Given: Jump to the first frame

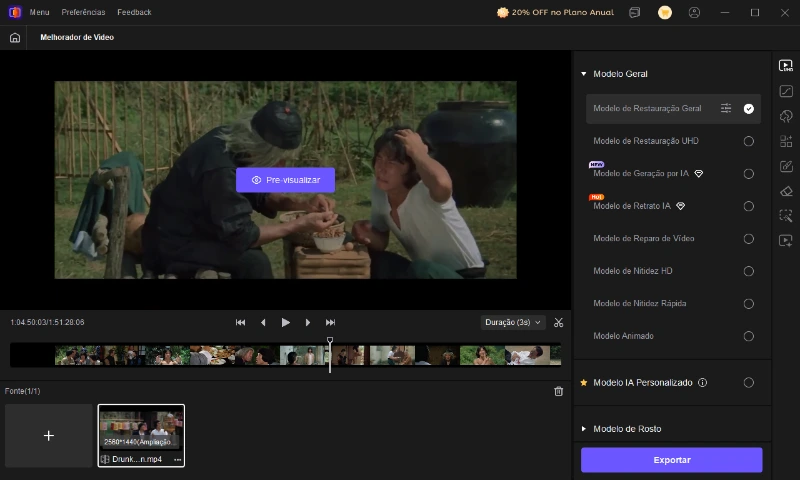Looking at the screenshot, I should (240, 322).
